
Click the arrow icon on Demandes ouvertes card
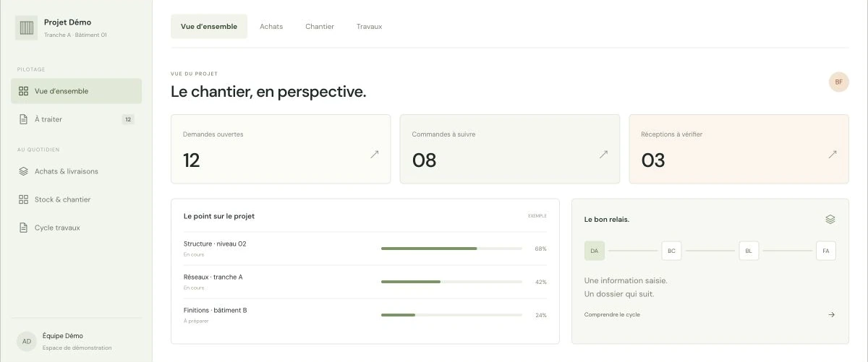coord(375,154)
